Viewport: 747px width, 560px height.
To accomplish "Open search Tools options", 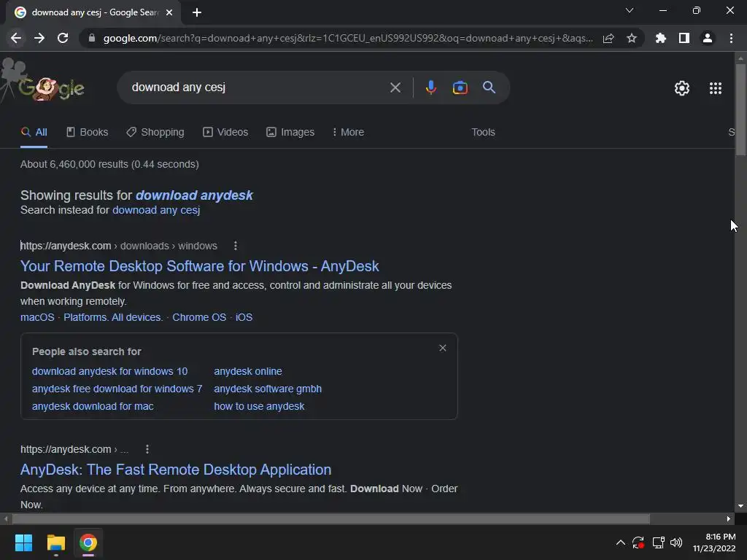I will click(x=483, y=133).
